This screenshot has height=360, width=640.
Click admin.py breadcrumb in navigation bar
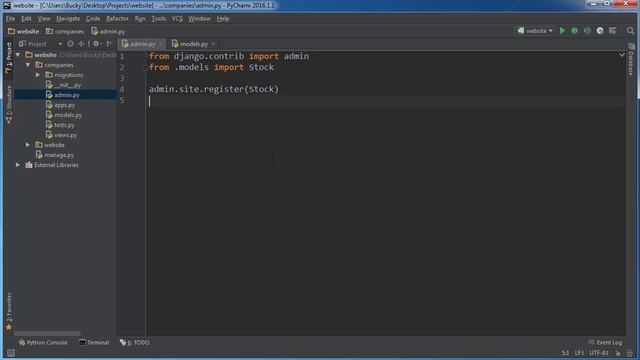click(108, 31)
